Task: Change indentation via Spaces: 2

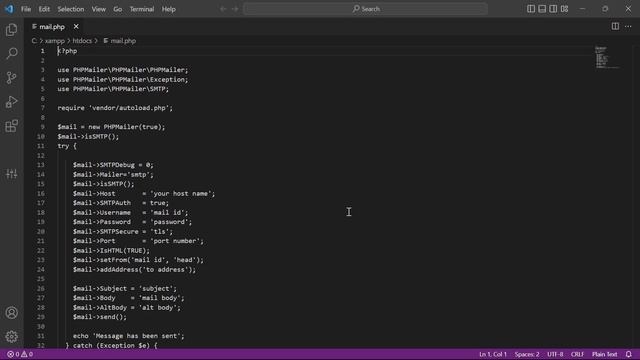Action: pyautogui.click(x=527, y=354)
